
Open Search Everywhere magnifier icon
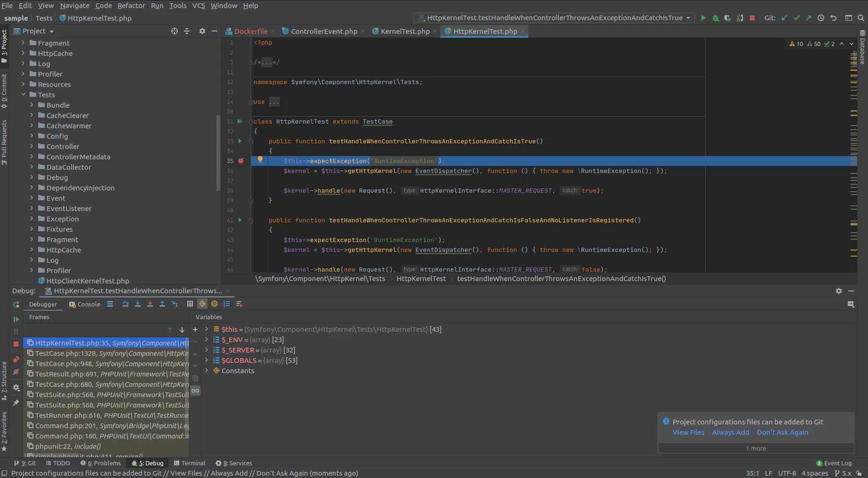(860, 18)
